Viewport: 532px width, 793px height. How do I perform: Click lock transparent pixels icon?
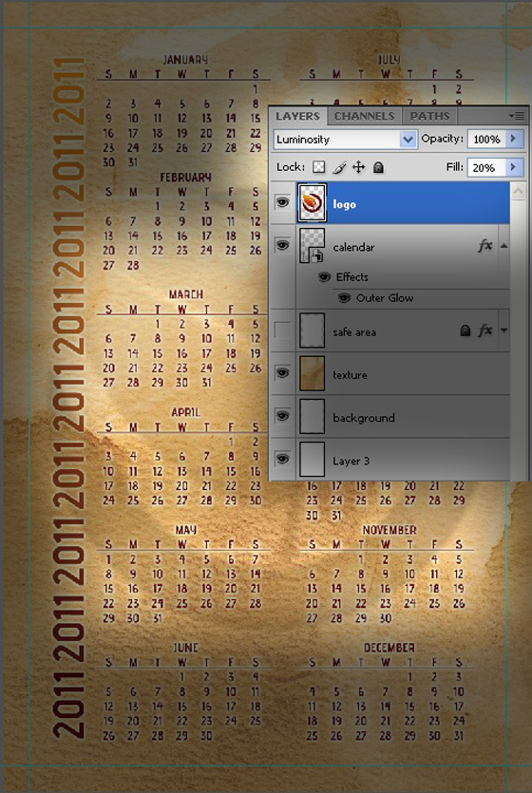pyautogui.click(x=318, y=167)
